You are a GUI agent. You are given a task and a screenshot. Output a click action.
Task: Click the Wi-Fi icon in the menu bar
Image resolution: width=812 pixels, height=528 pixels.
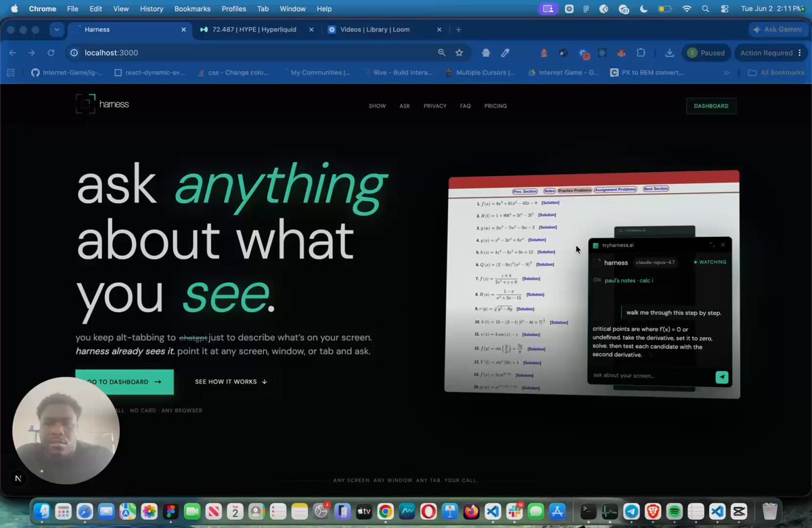pos(687,9)
